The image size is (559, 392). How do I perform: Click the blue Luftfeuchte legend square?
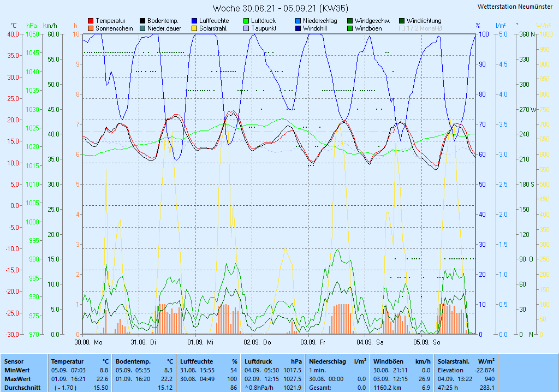coord(195,21)
